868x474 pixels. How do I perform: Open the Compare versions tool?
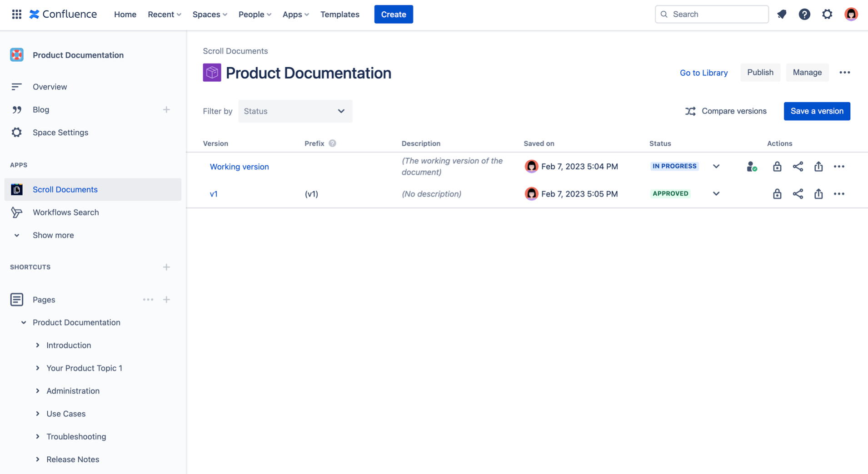click(726, 111)
